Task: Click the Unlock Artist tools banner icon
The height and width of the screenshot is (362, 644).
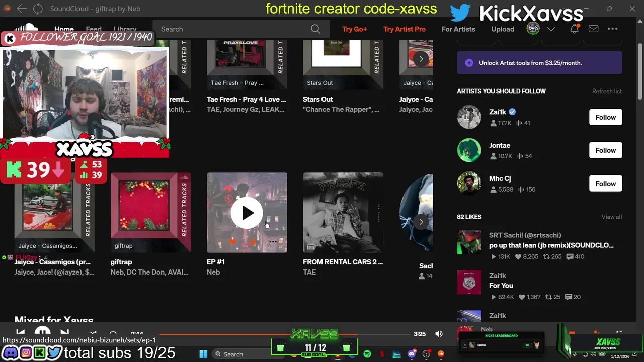Action: (x=469, y=63)
